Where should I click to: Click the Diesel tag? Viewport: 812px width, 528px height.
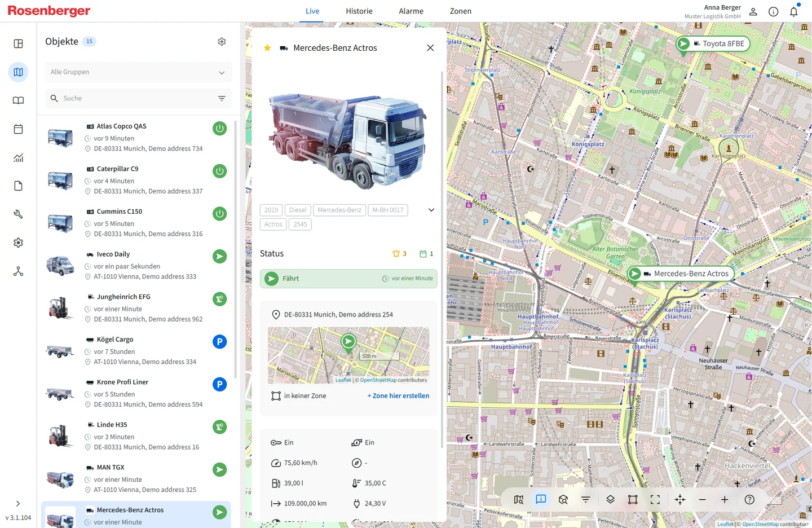tap(298, 210)
